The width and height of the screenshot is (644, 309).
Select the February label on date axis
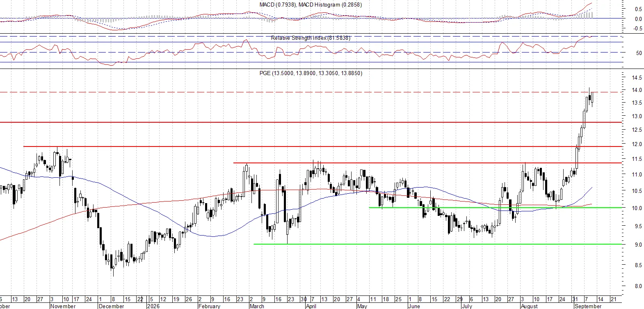[209, 306]
